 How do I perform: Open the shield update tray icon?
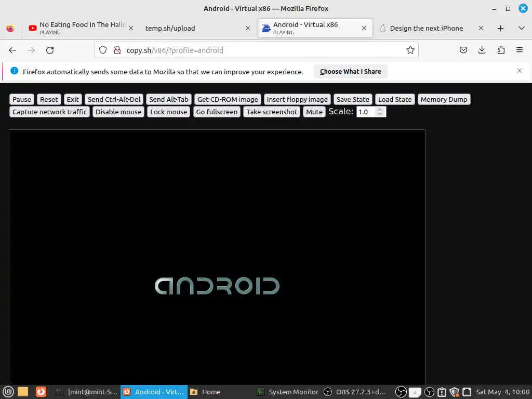click(x=454, y=392)
